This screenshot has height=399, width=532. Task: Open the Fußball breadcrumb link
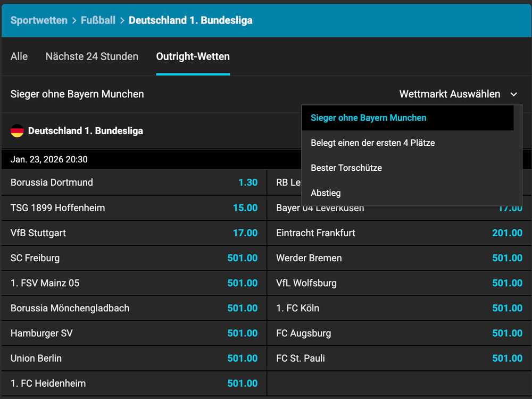pyautogui.click(x=98, y=20)
